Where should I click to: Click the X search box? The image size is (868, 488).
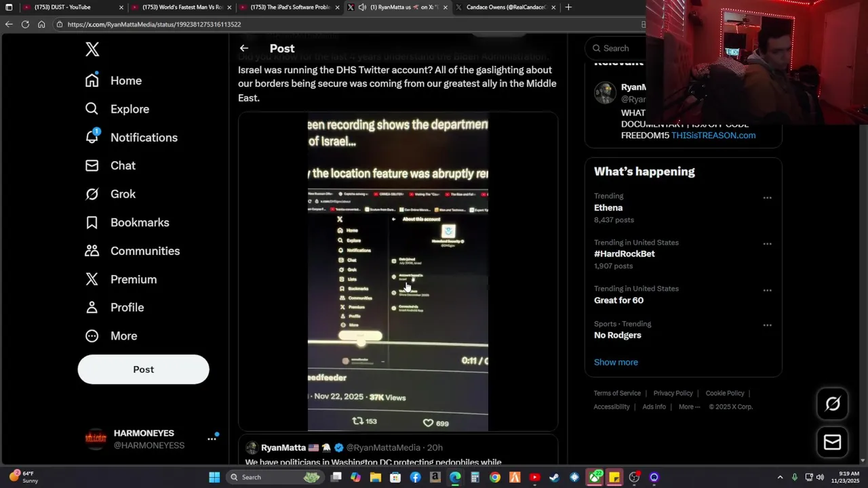point(617,48)
